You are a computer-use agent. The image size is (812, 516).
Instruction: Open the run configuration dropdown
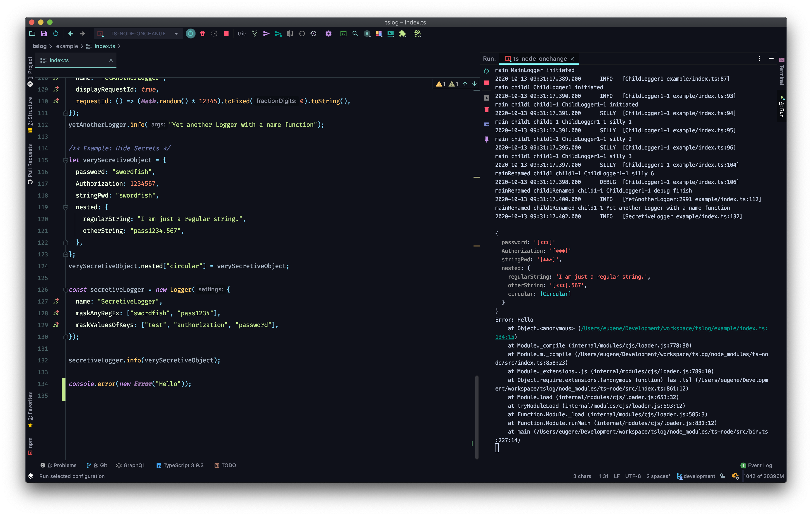pos(176,33)
